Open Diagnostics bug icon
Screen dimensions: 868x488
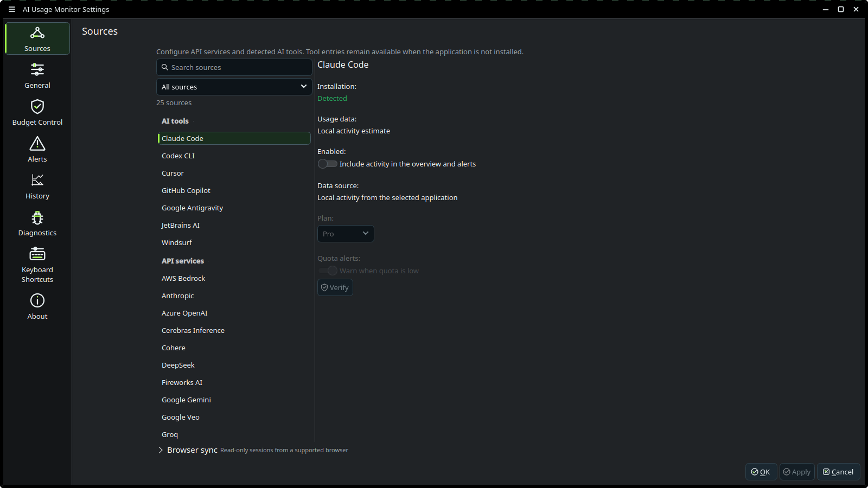coord(37,217)
